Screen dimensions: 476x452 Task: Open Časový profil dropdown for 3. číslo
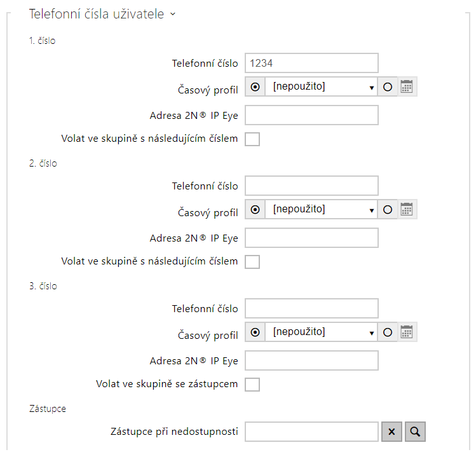[322, 332]
